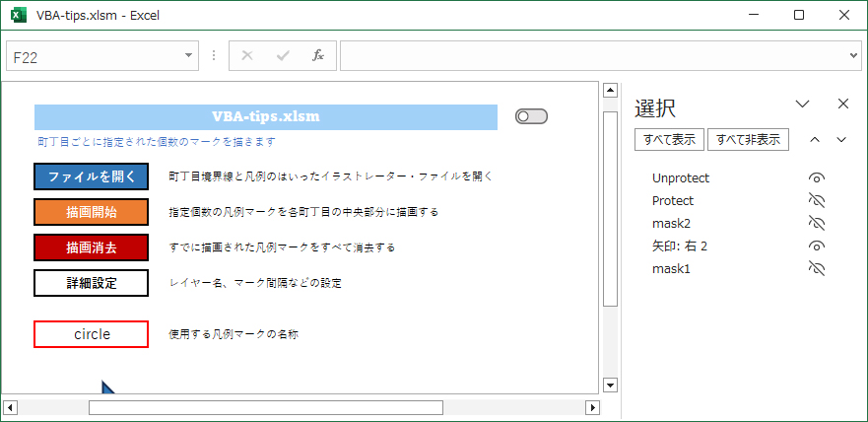The height and width of the screenshot is (422, 868).
Task: Click the Excel app icon in title bar
Action: point(18,15)
